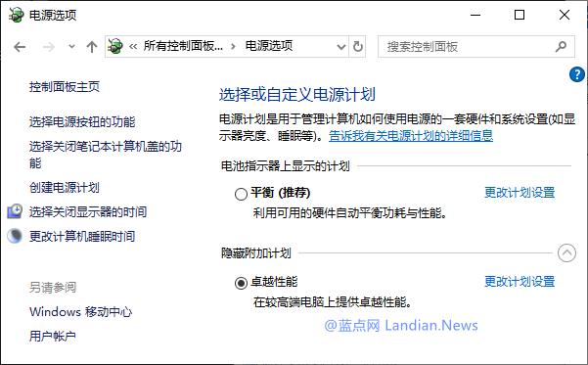Click the magnifier search icon
588x365 pixels.
[x=561, y=47]
